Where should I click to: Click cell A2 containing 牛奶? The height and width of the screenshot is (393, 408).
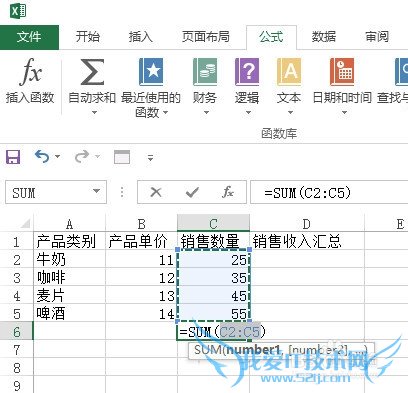coord(69,259)
